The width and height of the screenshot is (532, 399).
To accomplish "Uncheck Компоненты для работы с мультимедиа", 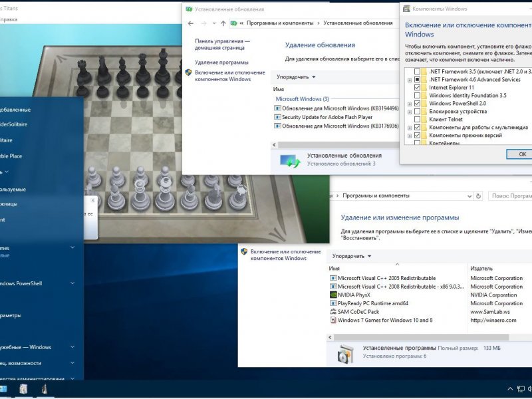I will [x=418, y=127].
